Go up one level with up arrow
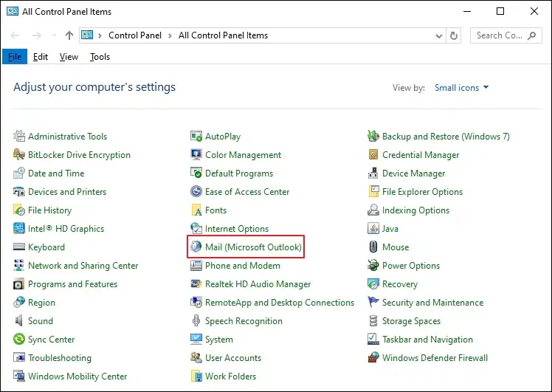552x392 pixels. pos(69,35)
